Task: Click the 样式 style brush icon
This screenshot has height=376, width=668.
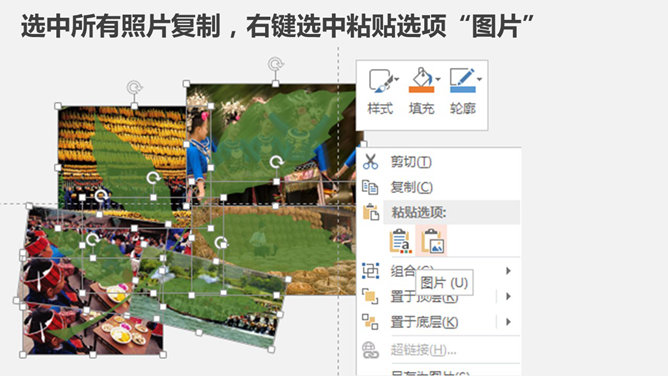Action: pyautogui.click(x=380, y=80)
